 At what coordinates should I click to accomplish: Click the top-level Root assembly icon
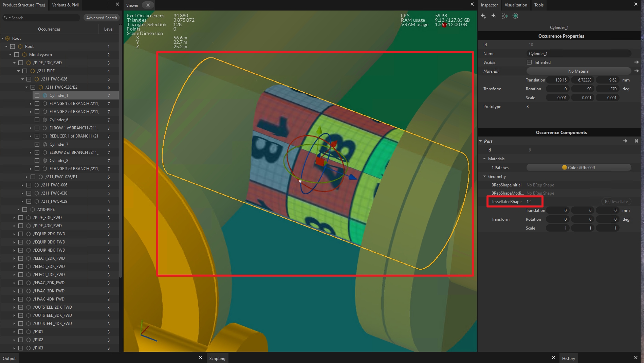pyautogui.click(x=7, y=38)
